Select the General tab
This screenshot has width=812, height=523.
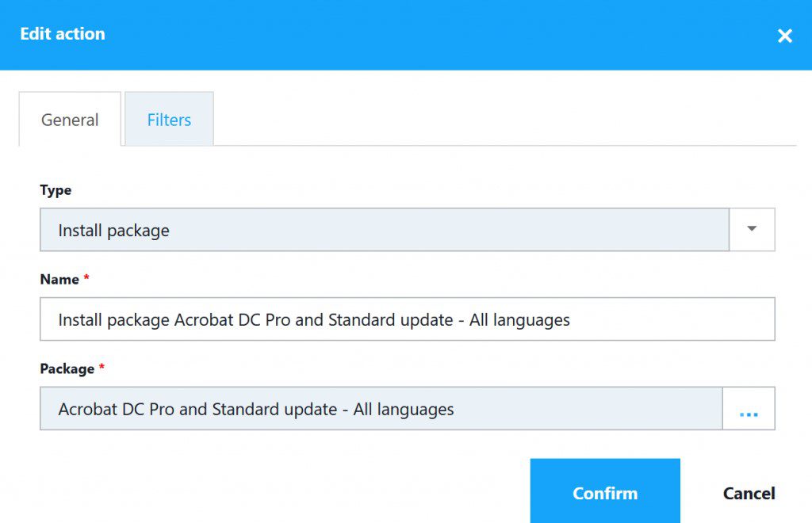70,119
